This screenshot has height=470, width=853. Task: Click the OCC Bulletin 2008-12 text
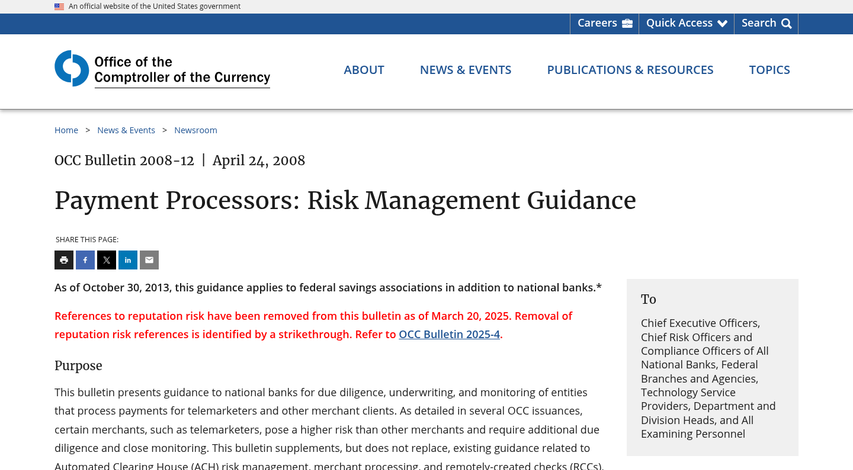click(124, 160)
